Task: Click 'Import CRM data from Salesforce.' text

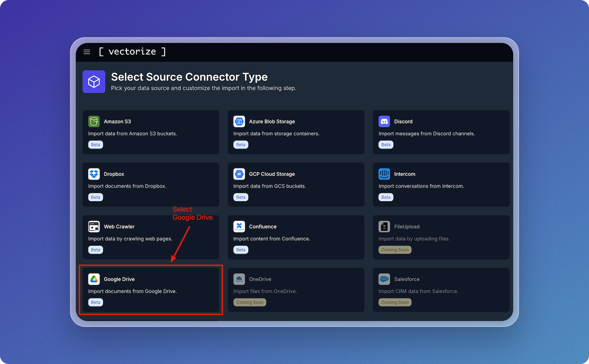Action: click(x=418, y=291)
